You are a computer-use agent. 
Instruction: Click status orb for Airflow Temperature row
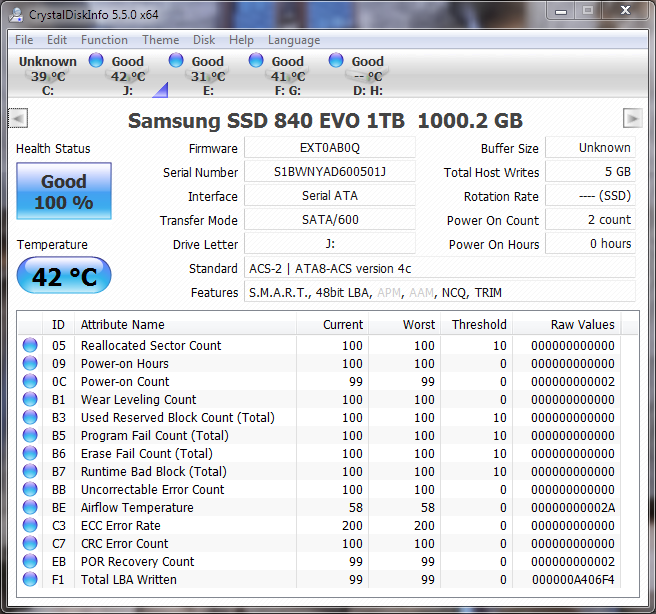[x=30, y=508]
